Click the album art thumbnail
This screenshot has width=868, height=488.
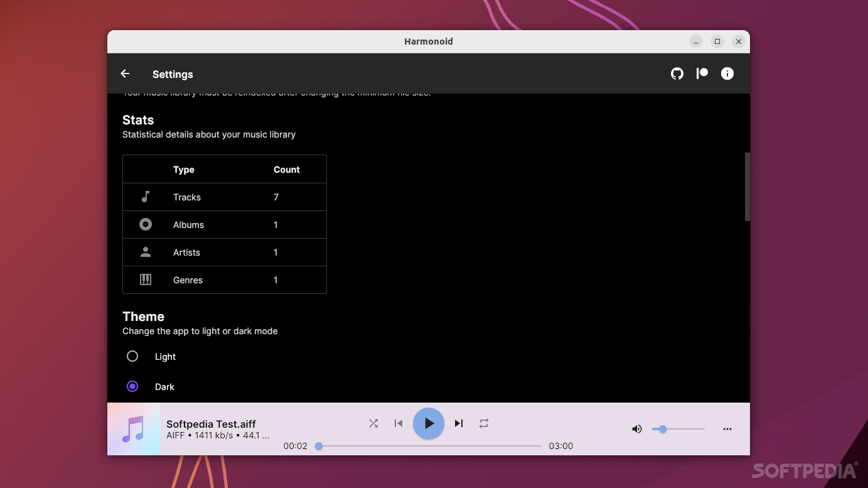coord(134,429)
